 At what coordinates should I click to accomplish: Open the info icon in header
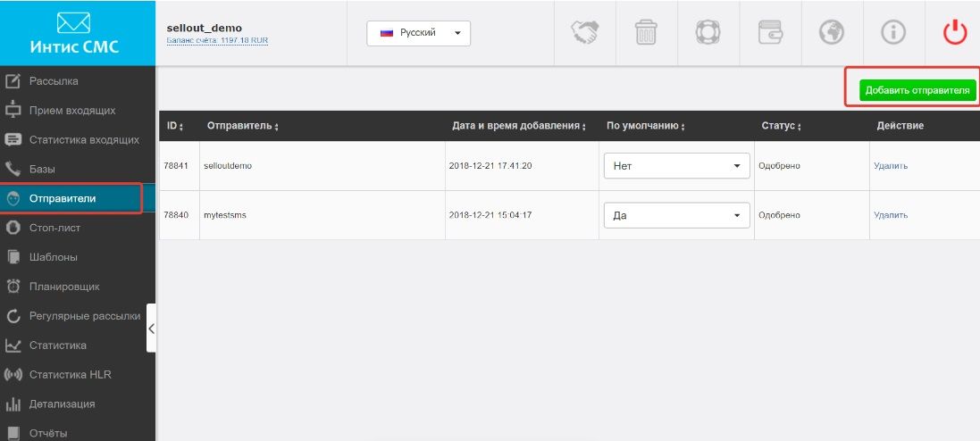[893, 32]
